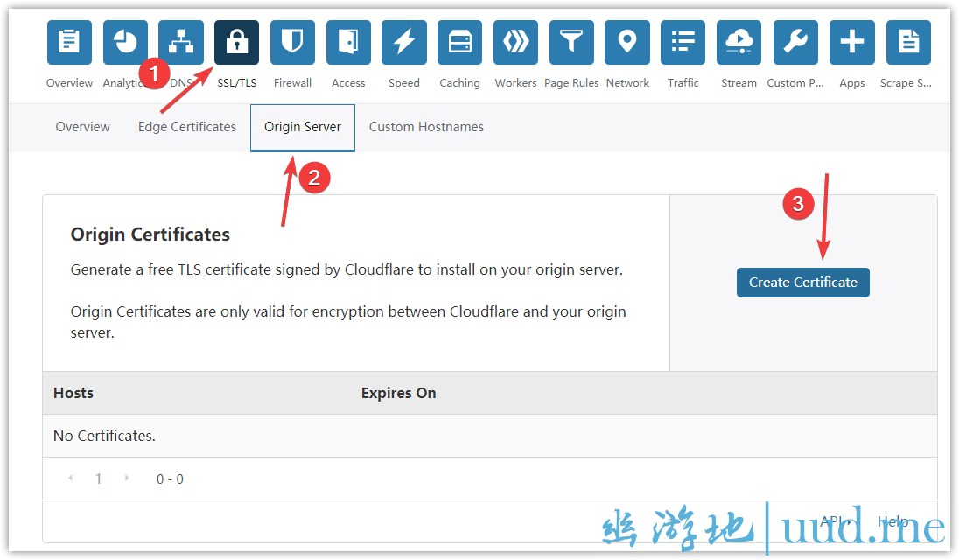The image size is (959, 560).
Task: Open the Scrape Shield document icon
Action: (x=908, y=43)
